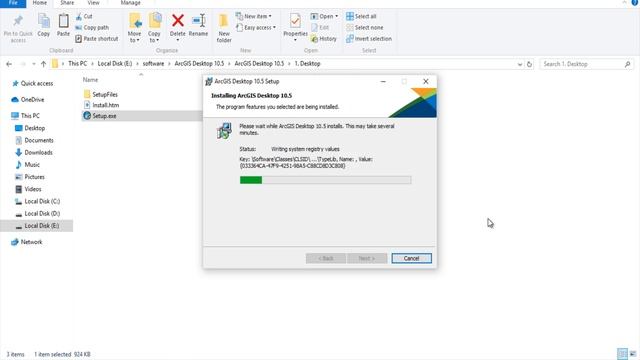
Task: Click the installation progress bar
Action: point(325,180)
